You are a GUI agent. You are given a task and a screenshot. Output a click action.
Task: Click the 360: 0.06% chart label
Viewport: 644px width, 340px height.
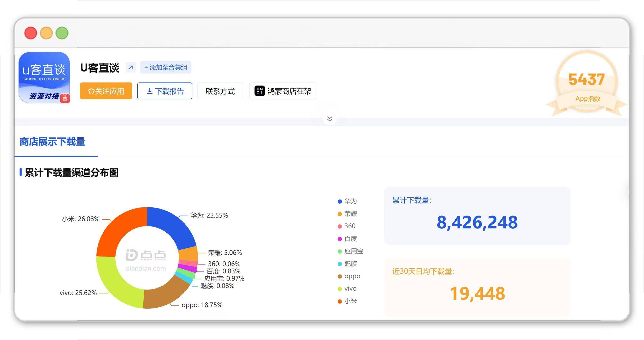(224, 264)
